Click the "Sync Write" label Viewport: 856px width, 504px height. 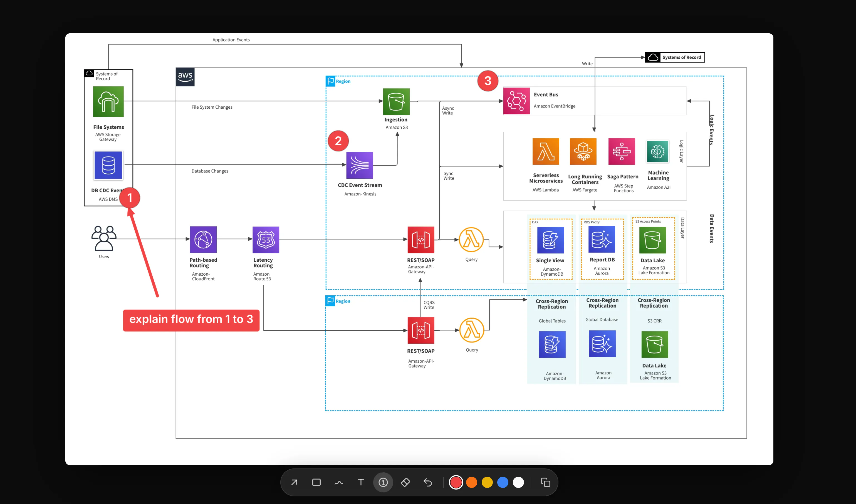449,176
